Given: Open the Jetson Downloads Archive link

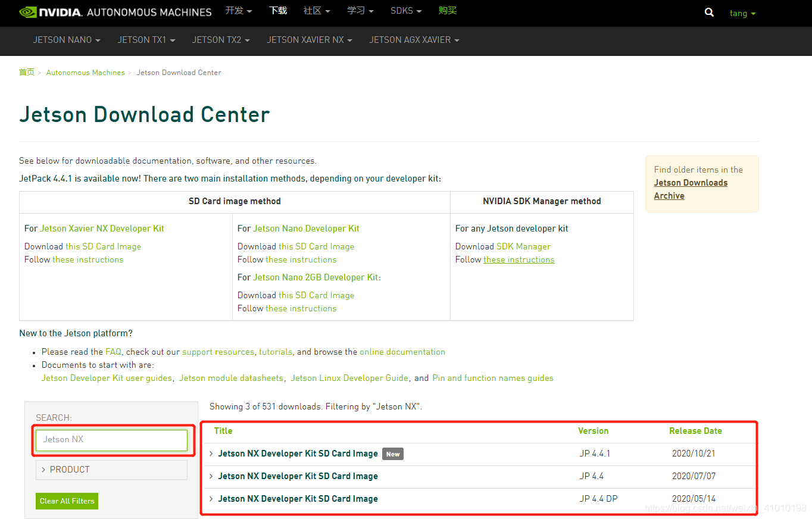Looking at the screenshot, I should [691, 189].
